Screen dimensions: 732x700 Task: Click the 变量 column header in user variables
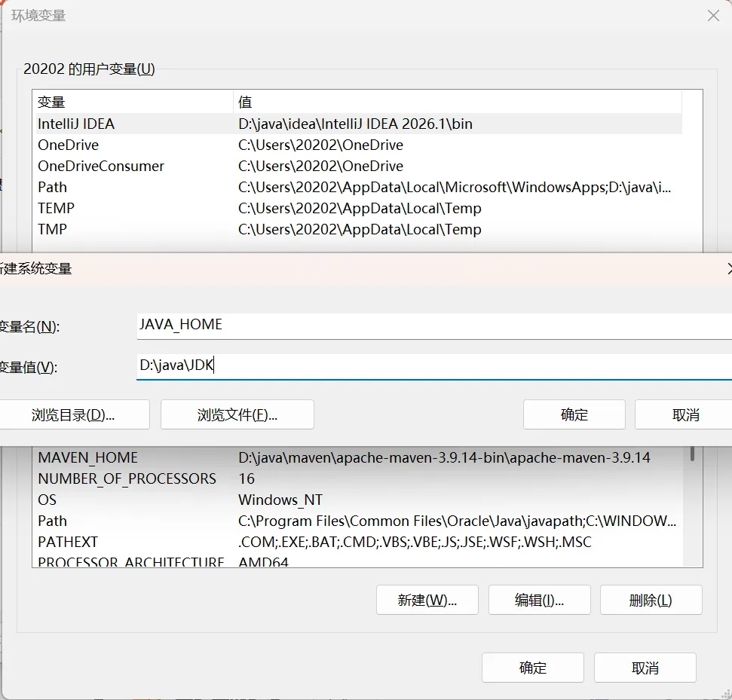pos(134,102)
